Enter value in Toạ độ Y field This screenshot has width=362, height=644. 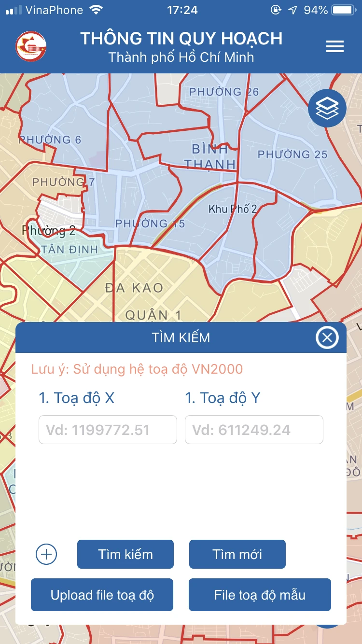coord(254,430)
